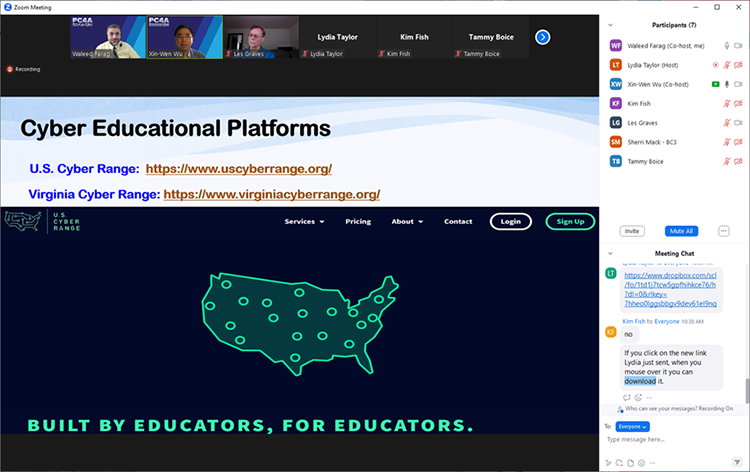Open About dropdown on Cyber Range site
750x472 pixels.
[407, 221]
